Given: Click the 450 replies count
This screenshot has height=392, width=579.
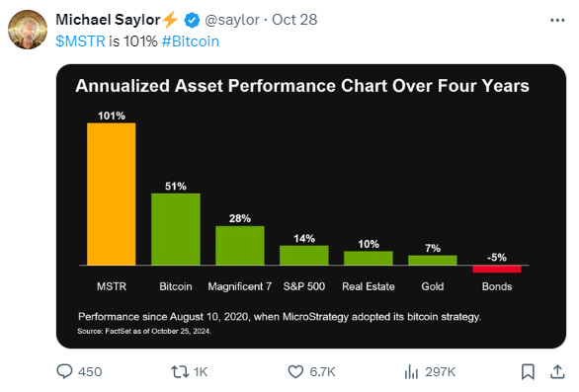Looking at the screenshot, I should click(x=90, y=371).
